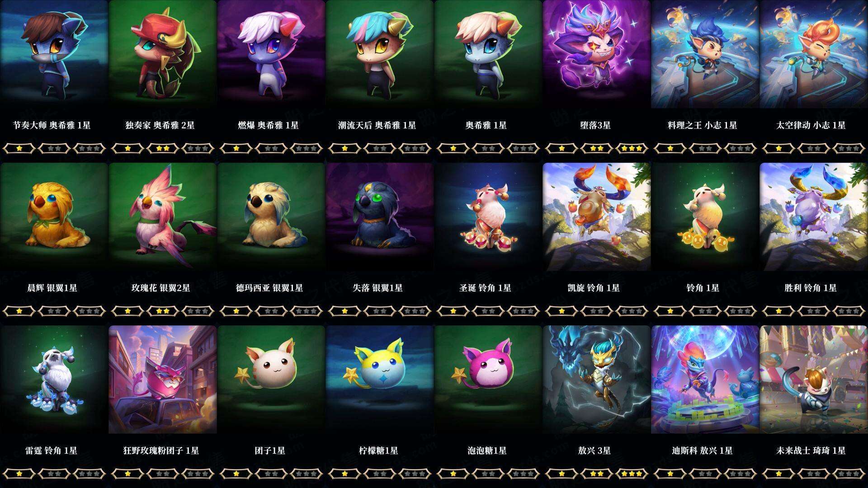The width and height of the screenshot is (868, 488).
Task: Choose the 玫瑰花 银翼 pink bird portrait
Action: [x=163, y=217]
